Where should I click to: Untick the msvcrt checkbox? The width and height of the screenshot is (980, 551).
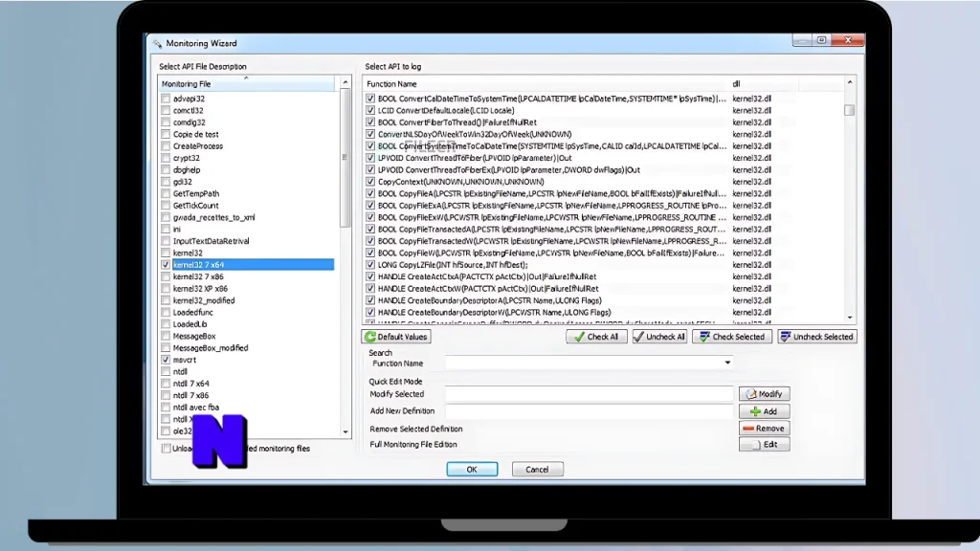pos(166,360)
